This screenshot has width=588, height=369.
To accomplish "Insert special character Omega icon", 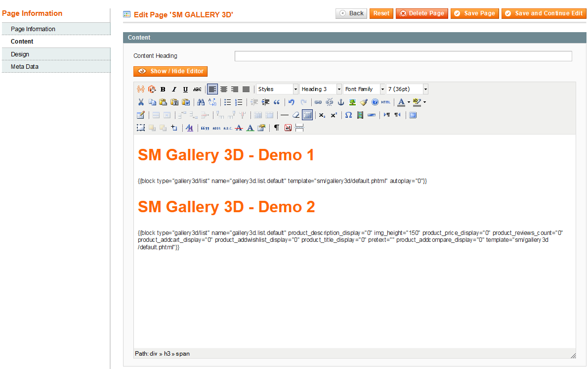I will click(349, 115).
